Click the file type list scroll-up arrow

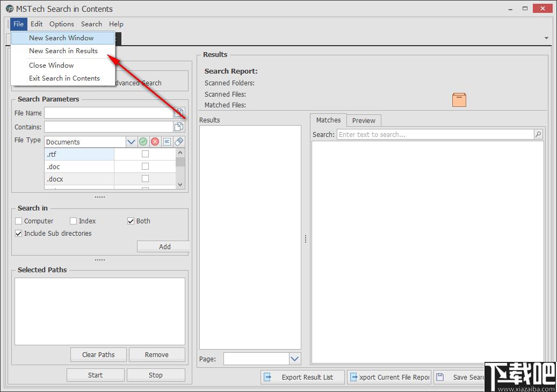(x=180, y=153)
